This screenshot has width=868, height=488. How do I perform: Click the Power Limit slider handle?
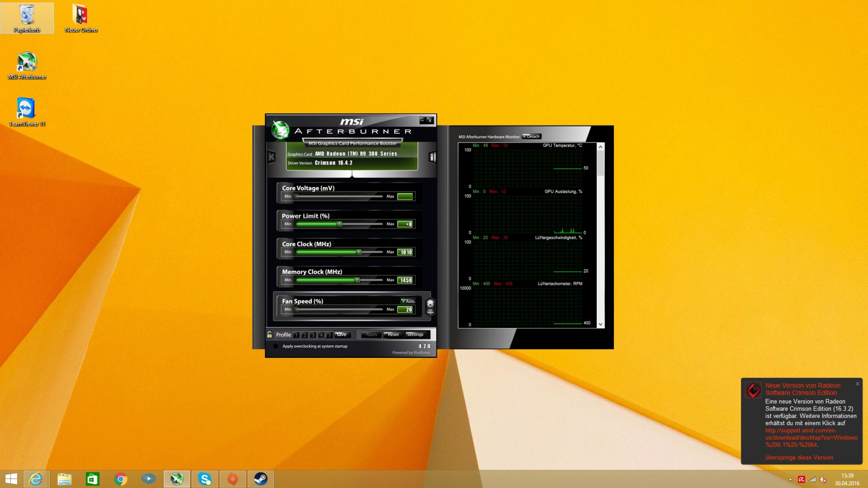click(x=340, y=224)
